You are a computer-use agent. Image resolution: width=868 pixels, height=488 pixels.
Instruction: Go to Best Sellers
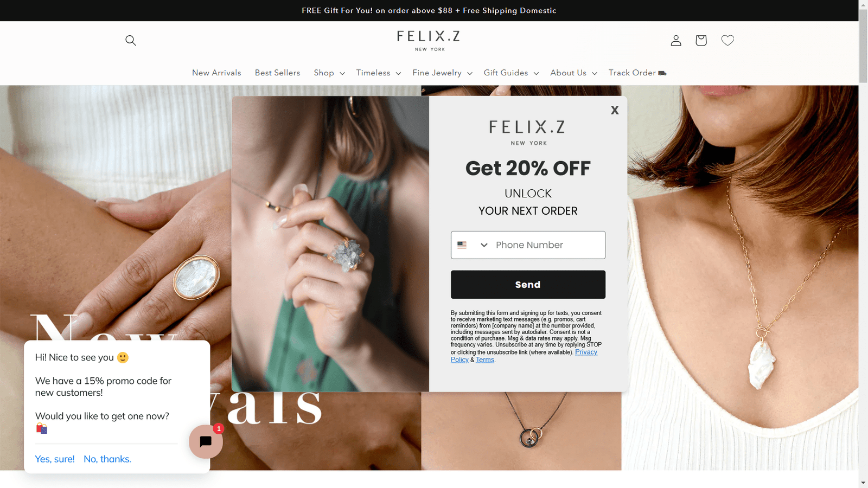pyautogui.click(x=277, y=73)
